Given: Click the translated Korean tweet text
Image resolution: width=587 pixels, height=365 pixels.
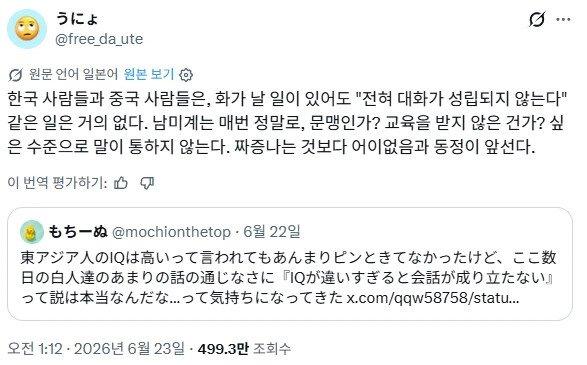Looking at the screenshot, I should point(288,123).
